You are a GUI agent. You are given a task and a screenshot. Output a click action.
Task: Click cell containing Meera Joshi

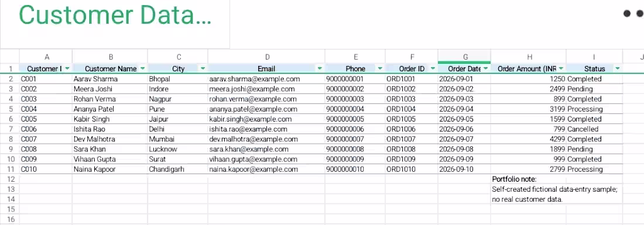click(110, 89)
